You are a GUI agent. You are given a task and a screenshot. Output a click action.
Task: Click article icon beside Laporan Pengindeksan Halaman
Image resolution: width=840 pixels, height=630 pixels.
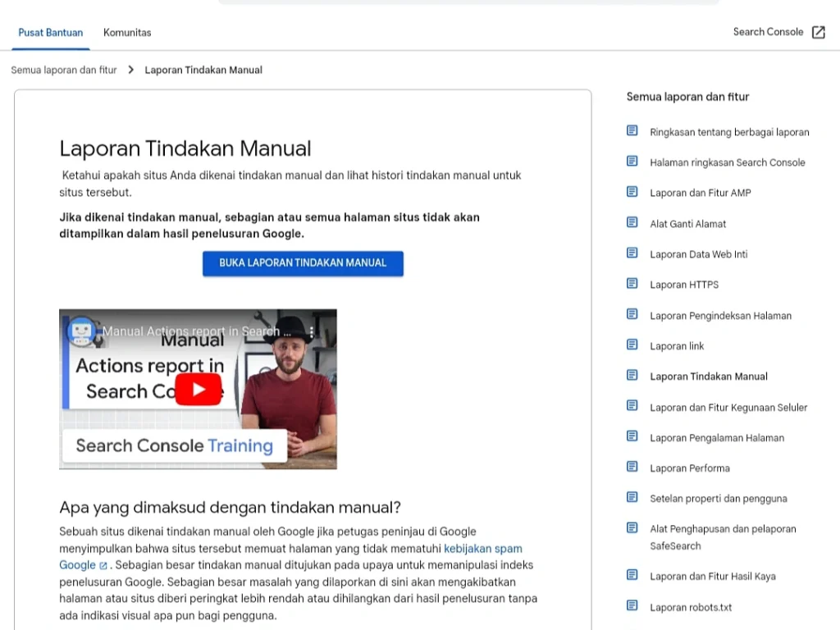pyautogui.click(x=632, y=314)
